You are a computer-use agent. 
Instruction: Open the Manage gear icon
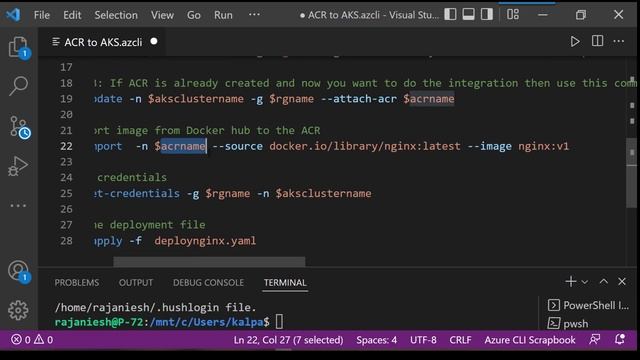coord(18,310)
